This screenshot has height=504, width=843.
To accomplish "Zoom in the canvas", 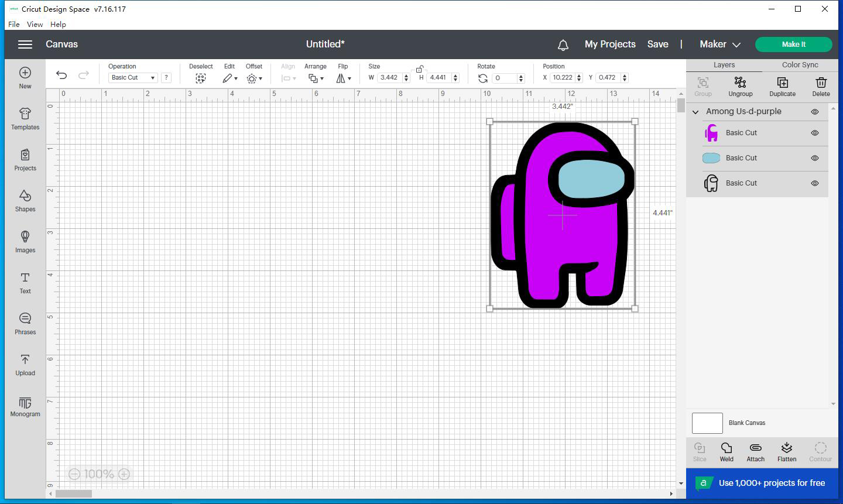I will 124,474.
